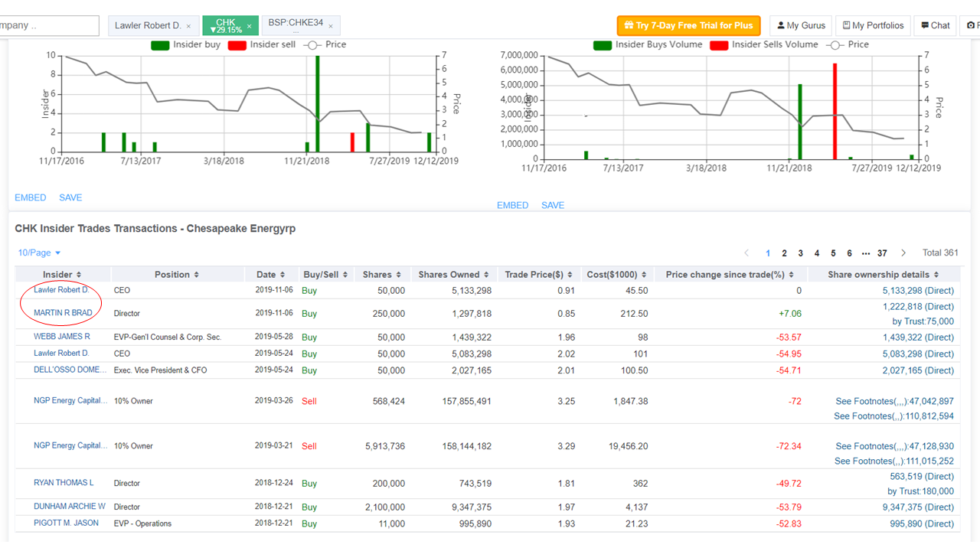The image size is (980, 551).
Task: Open the Chat button
Action: tap(936, 25)
